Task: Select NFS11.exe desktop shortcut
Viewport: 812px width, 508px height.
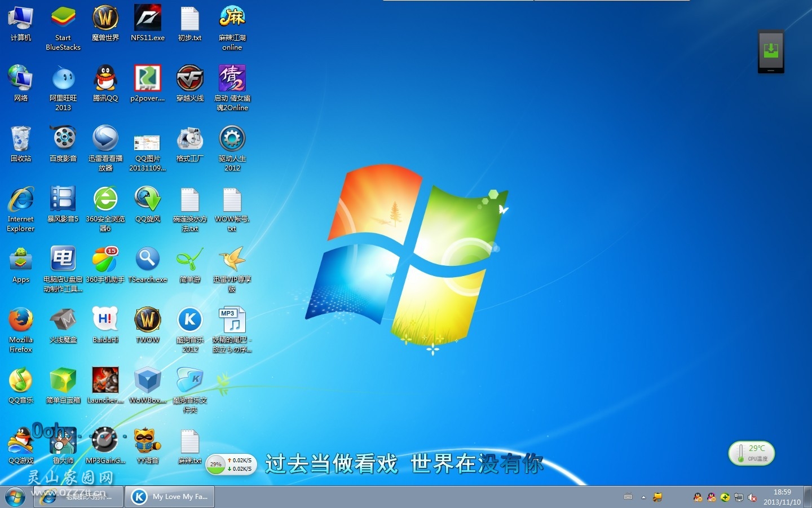Action: point(148,24)
